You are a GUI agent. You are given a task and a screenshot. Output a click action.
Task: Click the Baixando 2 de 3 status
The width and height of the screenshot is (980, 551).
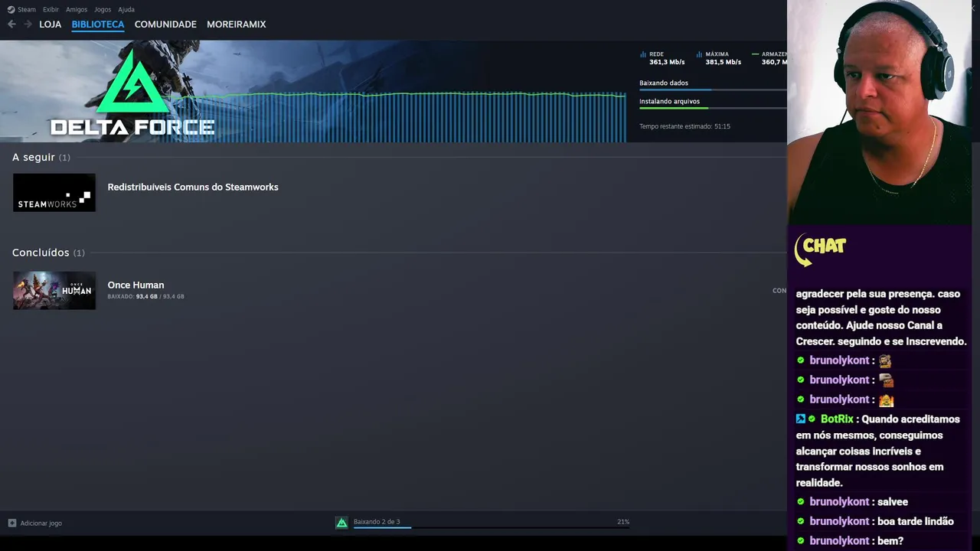(377, 522)
